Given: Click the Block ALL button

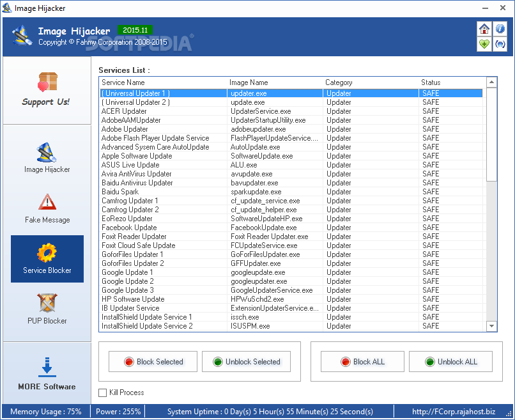Looking at the screenshot, I should [x=362, y=361].
